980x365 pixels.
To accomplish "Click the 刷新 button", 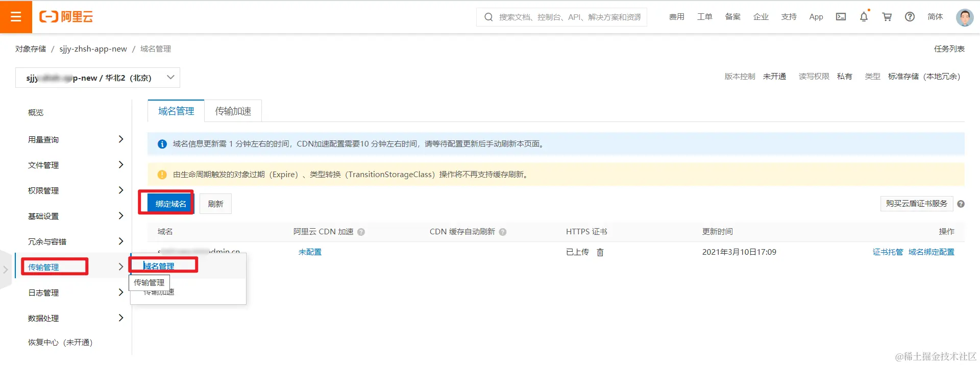I will pyautogui.click(x=215, y=204).
